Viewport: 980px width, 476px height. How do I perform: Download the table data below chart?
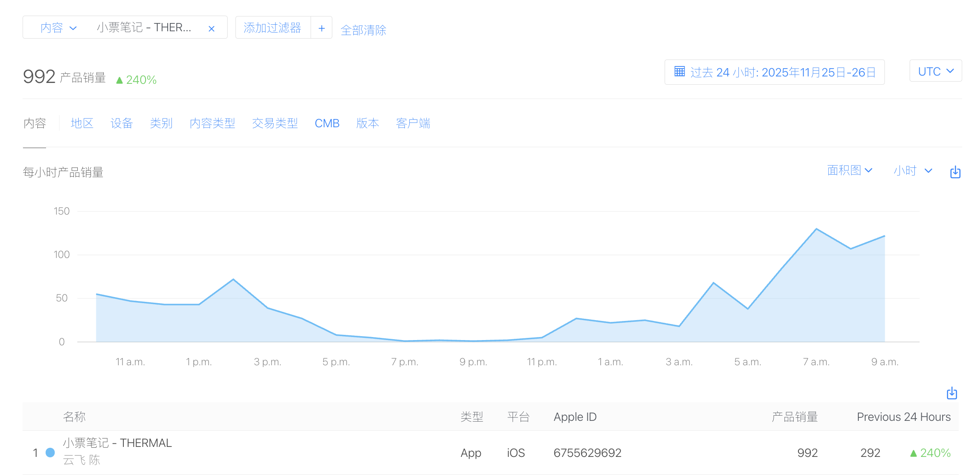tap(951, 393)
